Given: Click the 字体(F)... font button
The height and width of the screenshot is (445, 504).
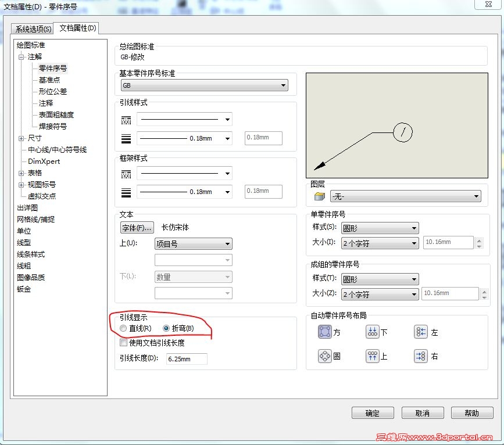Looking at the screenshot, I should [137, 228].
